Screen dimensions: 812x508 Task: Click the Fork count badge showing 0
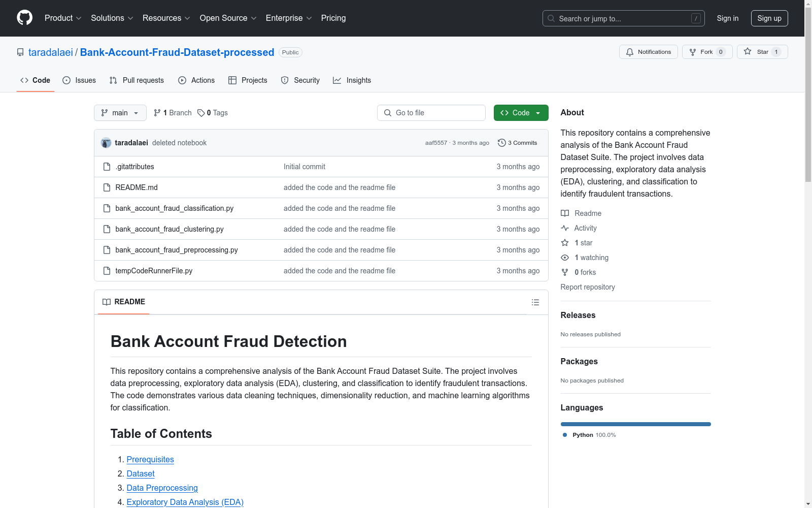721,52
